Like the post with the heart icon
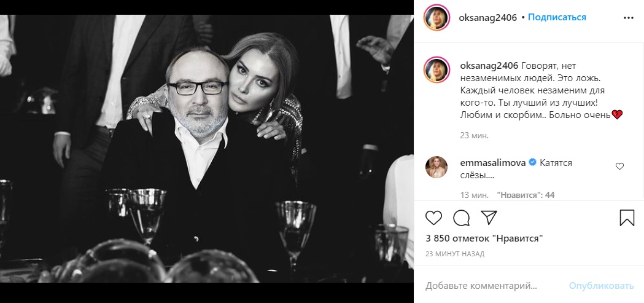 (x=433, y=218)
